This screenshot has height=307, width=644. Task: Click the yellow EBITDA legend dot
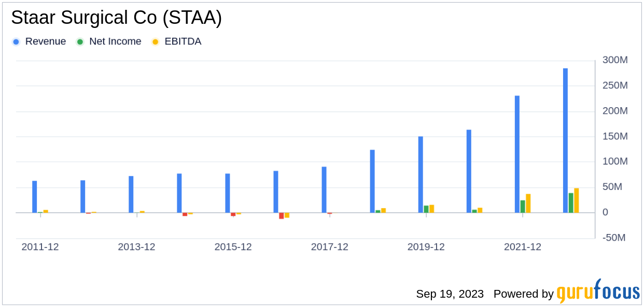(x=155, y=42)
